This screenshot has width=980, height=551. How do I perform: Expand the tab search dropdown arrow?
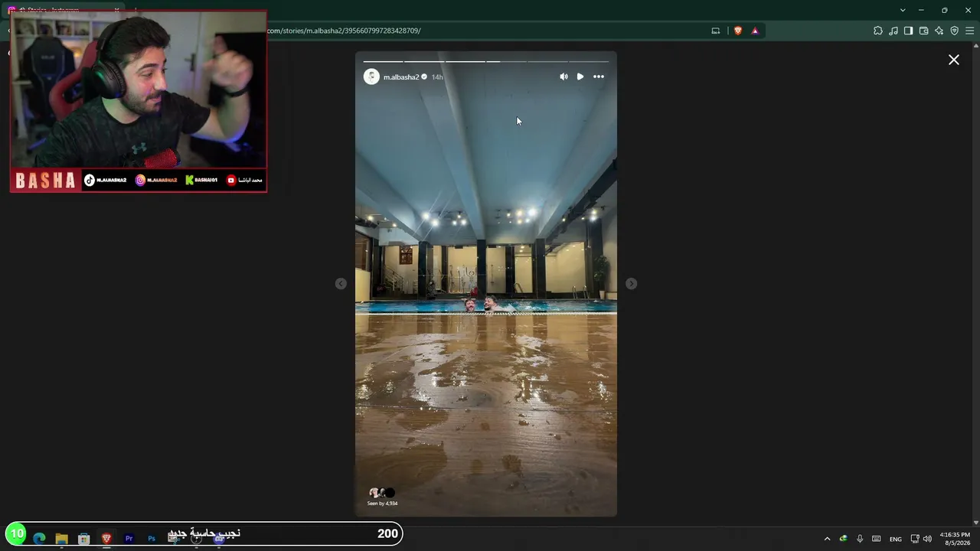(903, 10)
